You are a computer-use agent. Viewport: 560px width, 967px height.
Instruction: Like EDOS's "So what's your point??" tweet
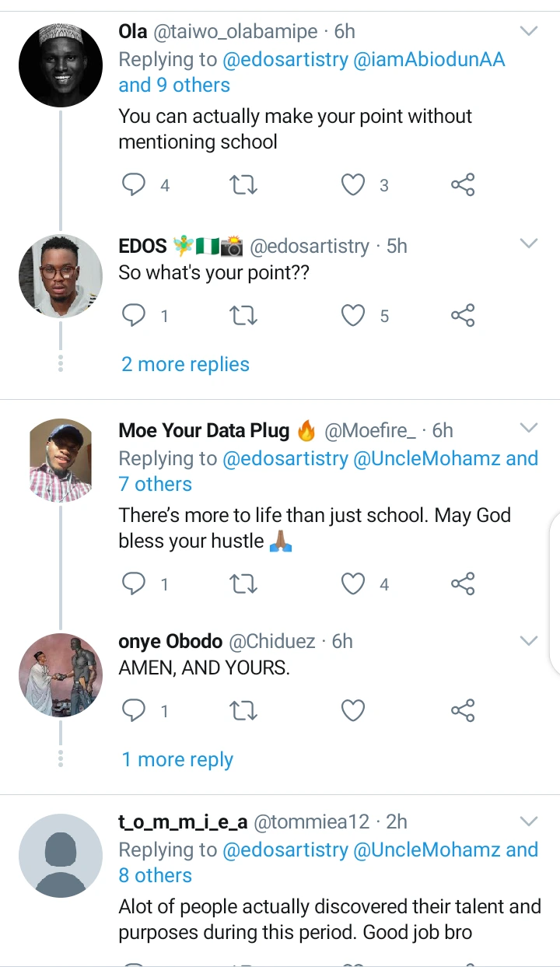354,316
